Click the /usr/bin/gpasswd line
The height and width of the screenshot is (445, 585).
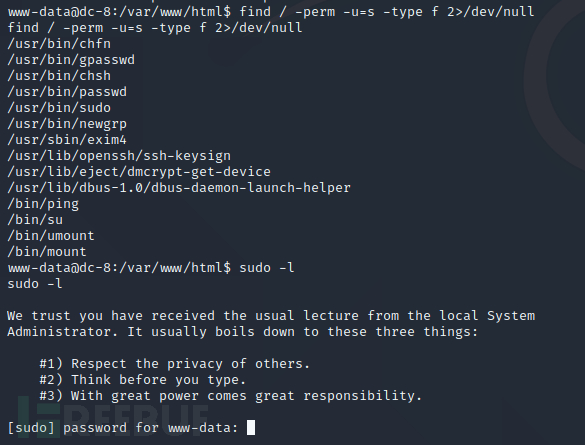click(x=71, y=60)
